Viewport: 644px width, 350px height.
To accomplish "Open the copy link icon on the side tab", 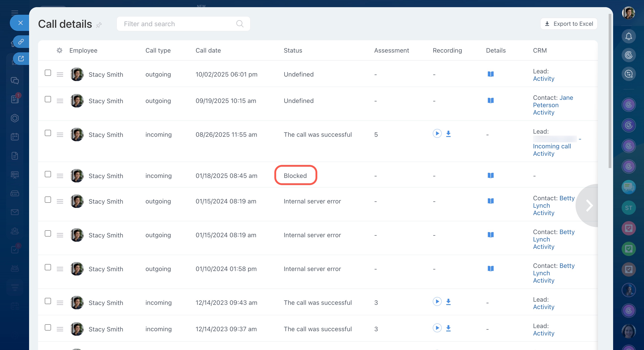I will (21, 41).
